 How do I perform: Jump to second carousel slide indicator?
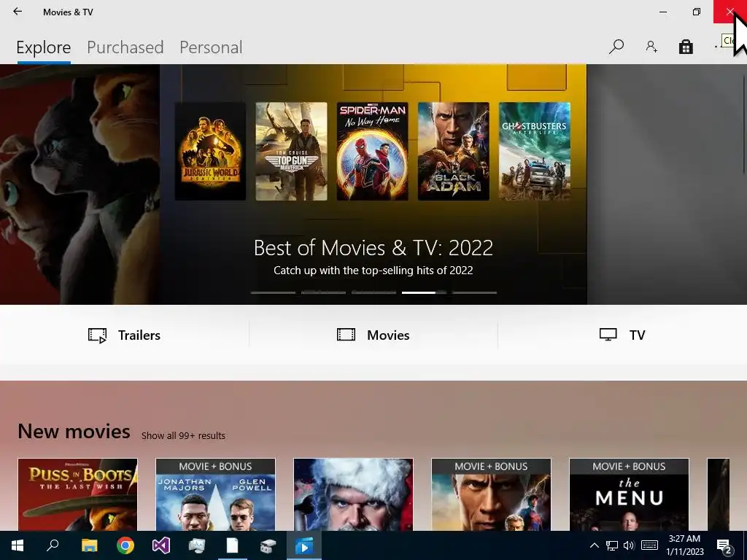point(323,292)
